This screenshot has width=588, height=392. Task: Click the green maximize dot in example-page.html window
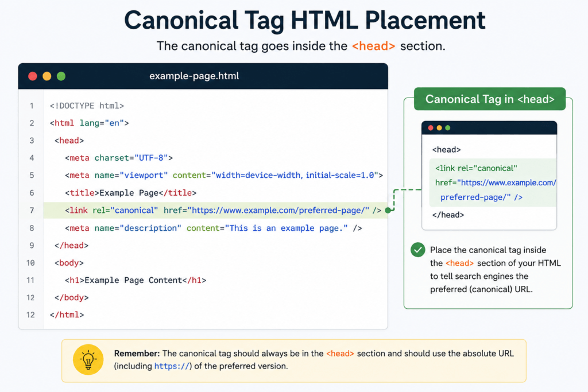coord(61,76)
